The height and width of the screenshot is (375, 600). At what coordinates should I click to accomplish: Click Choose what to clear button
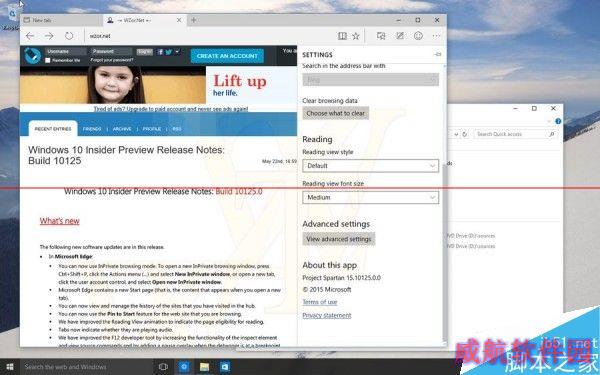pyautogui.click(x=336, y=113)
